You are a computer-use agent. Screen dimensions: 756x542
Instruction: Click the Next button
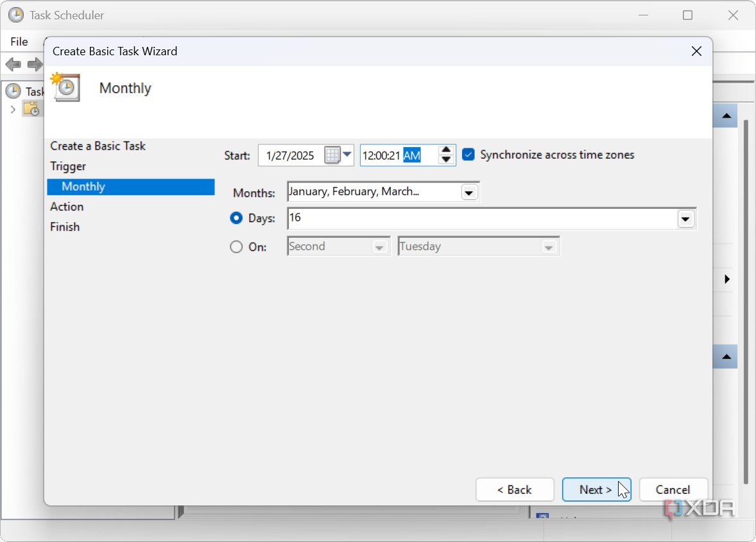(x=596, y=489)
